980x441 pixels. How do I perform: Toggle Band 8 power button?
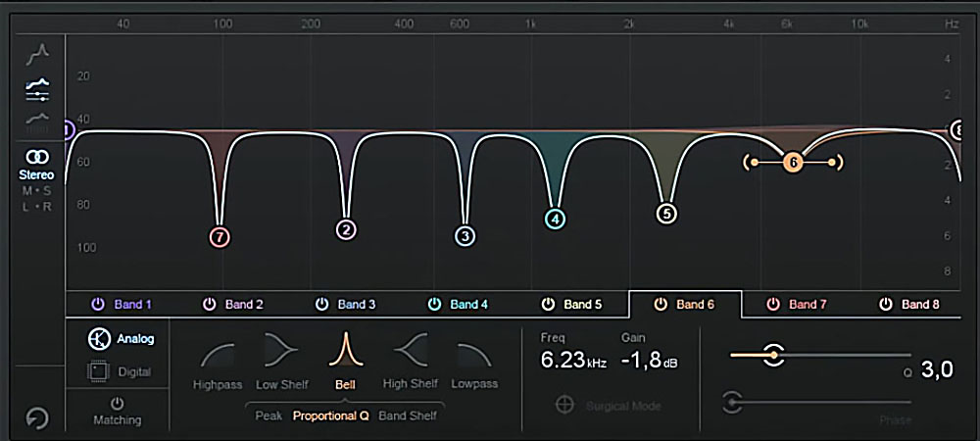click(886, 304)
